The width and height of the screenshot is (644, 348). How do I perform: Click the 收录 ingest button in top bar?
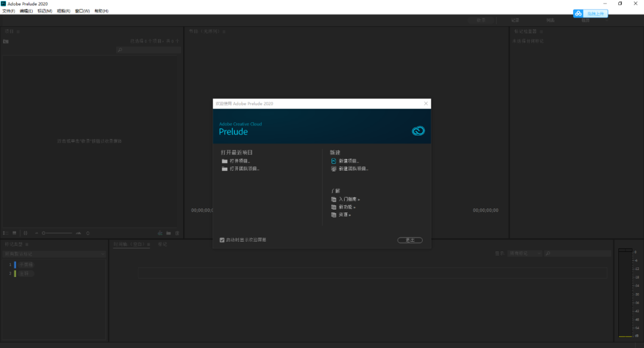(x=481, y=20)
